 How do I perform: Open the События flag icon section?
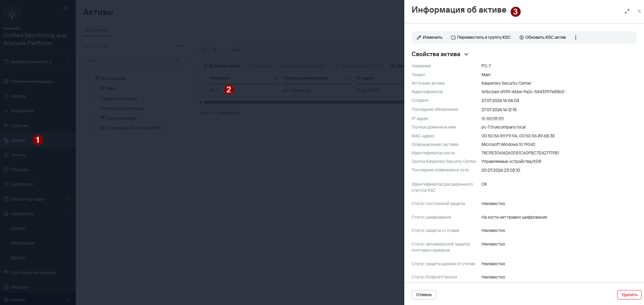pos(6,125)
